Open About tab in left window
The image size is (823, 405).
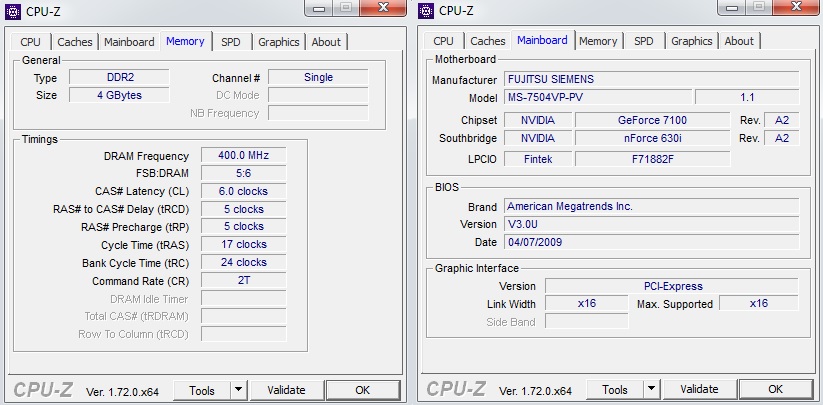326,42
